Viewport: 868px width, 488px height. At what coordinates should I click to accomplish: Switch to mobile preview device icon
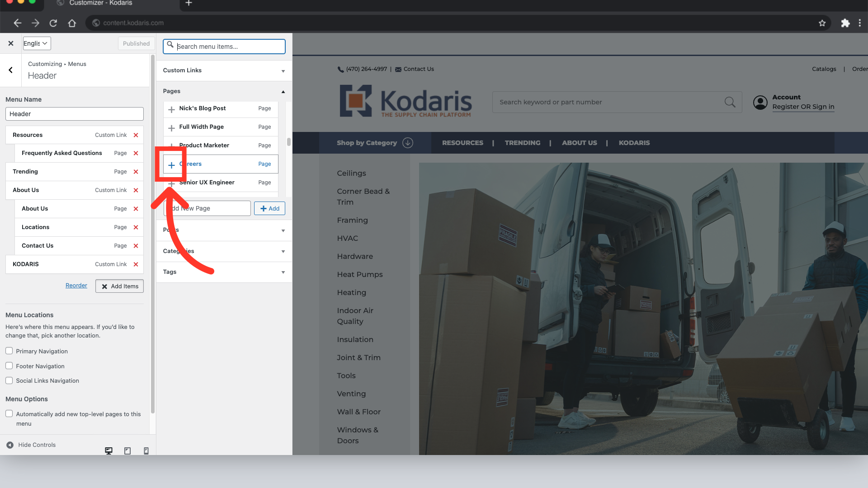tap(146, 450)
